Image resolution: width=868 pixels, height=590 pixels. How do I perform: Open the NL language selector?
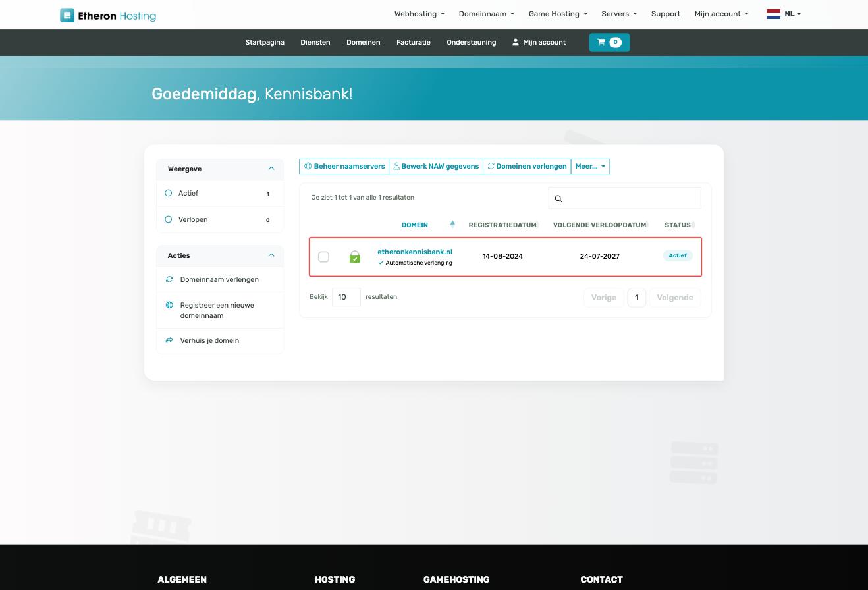792,14
